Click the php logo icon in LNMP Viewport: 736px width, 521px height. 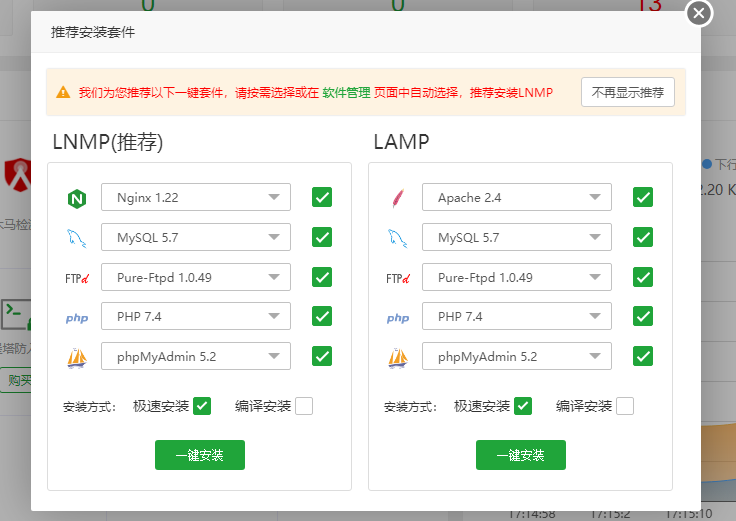pyautogui.click(x=77, y=318)
